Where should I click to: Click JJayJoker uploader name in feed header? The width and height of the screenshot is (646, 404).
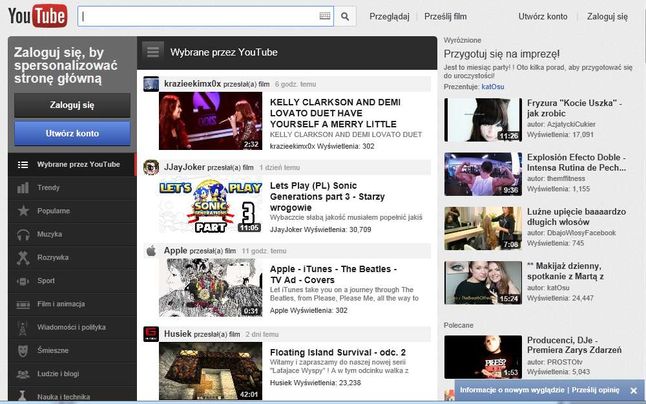[184, 167]
